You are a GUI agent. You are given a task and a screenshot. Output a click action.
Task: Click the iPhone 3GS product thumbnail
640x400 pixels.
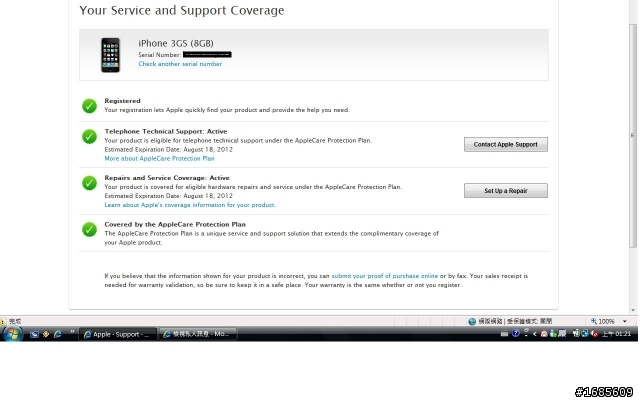click(x=111, y=55)
